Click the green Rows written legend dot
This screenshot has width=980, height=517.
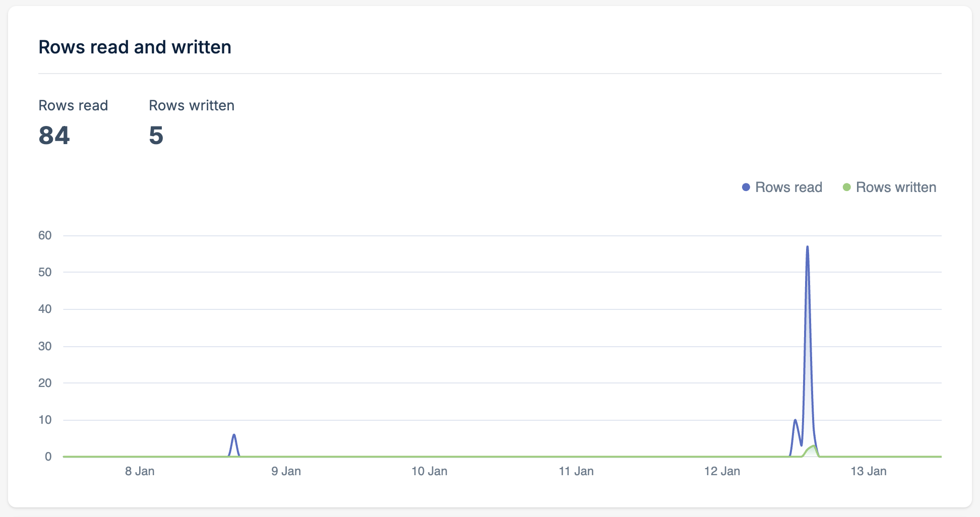(x=846, y=187)
